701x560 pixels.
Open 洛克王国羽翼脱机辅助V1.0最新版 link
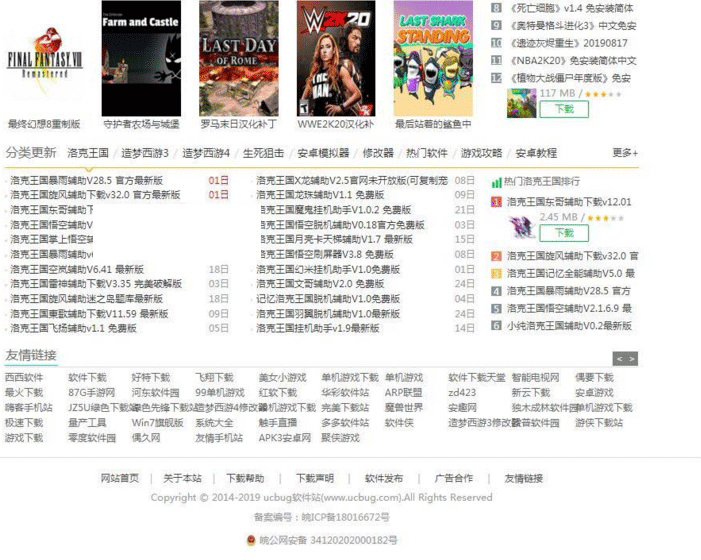[x=328, y=314]
